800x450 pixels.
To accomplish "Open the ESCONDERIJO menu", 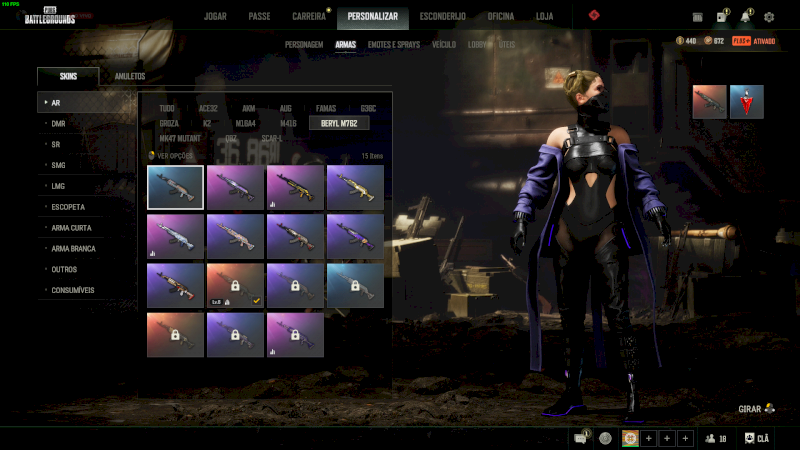I will (x=442, y=16).
